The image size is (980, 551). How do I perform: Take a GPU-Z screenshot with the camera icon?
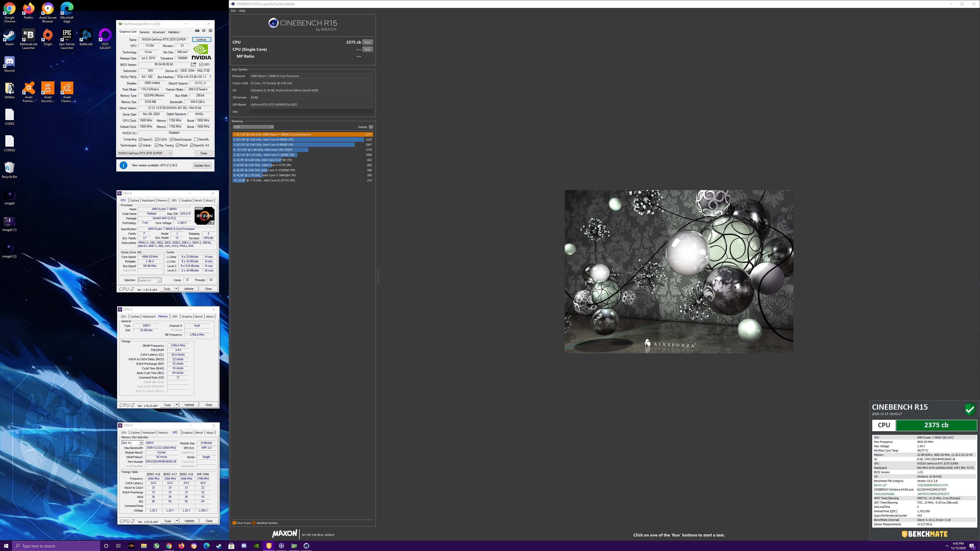(197, 31)
